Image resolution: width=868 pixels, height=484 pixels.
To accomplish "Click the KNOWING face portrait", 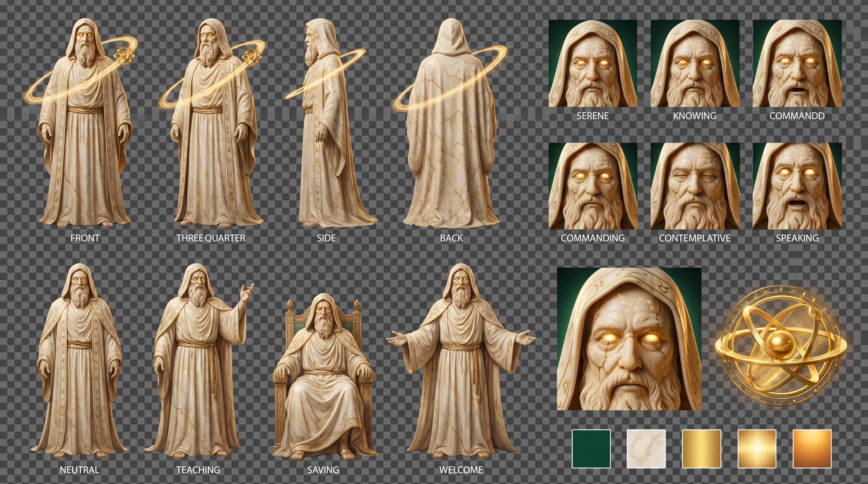I will [x=695, y=63].
